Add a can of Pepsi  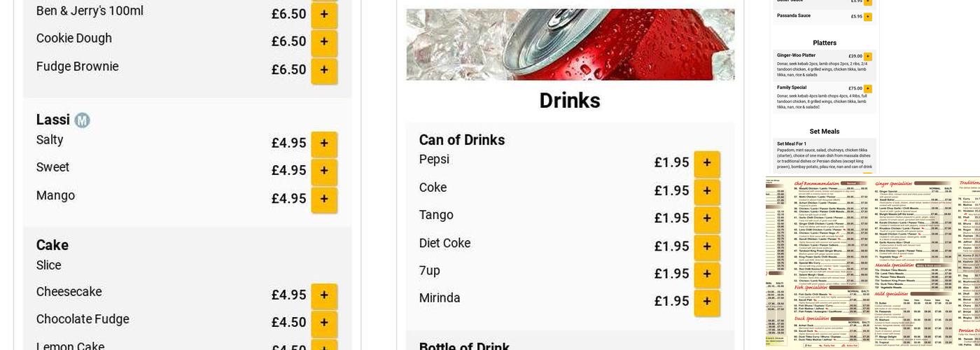(707, 163)
